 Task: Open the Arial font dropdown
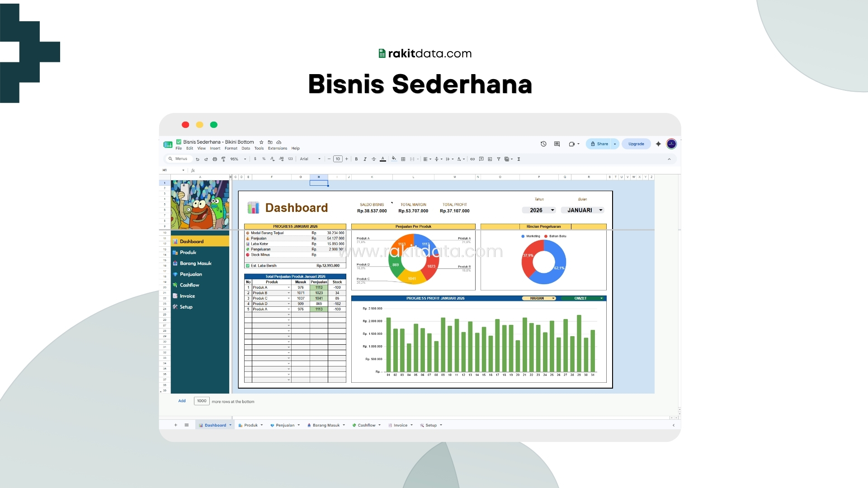pyautogui.click(x=310, y=159)
